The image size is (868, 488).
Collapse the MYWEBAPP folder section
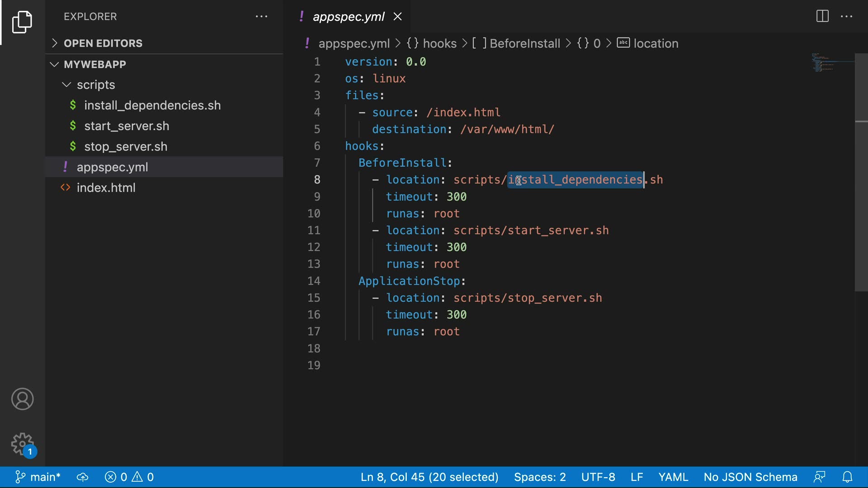(x=95, y=64)
